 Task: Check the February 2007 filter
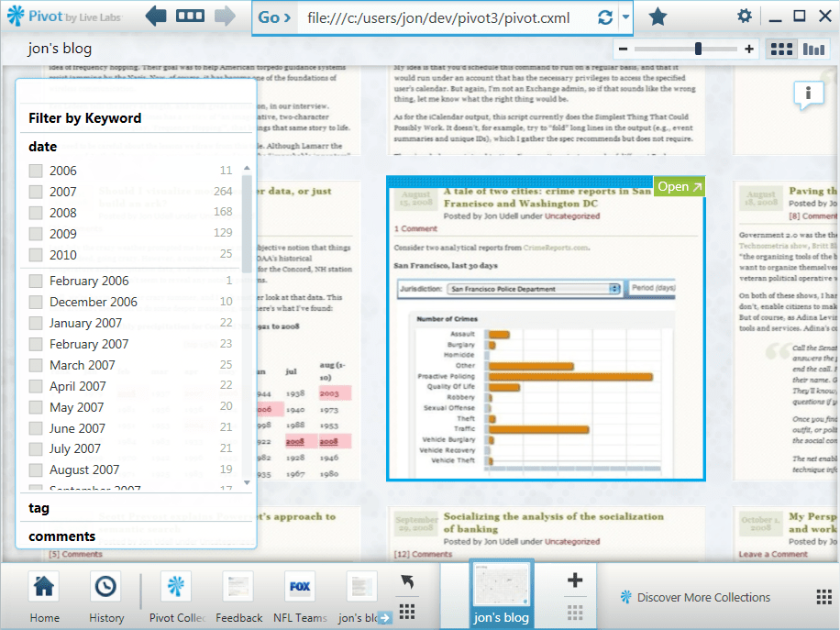pyautogui.click(x=36, y=344)
